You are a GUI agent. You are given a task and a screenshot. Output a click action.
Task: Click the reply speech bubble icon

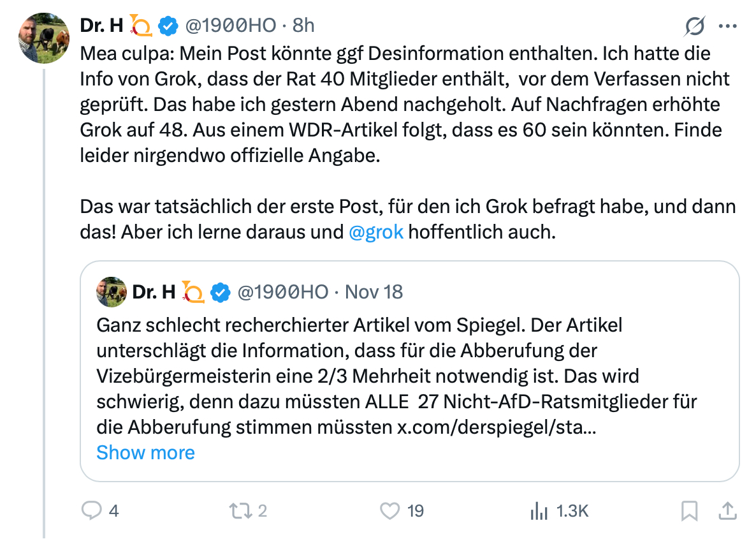[x=93, y=510]
